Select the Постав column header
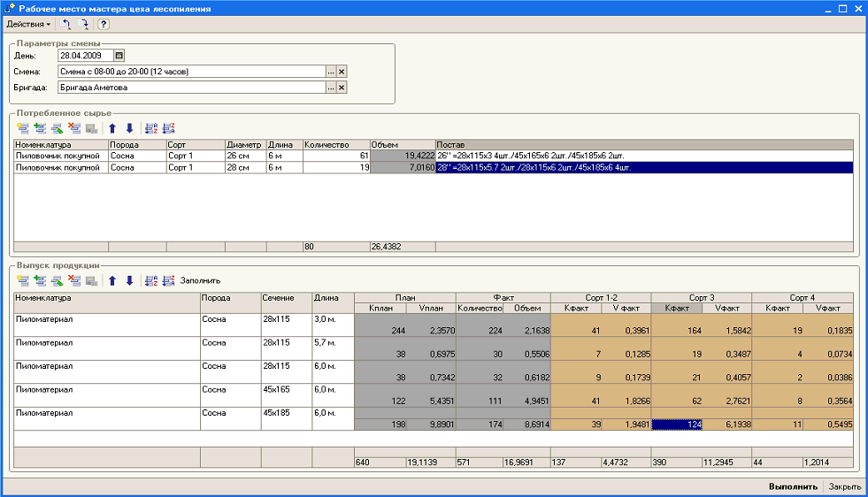 [644, 144]
